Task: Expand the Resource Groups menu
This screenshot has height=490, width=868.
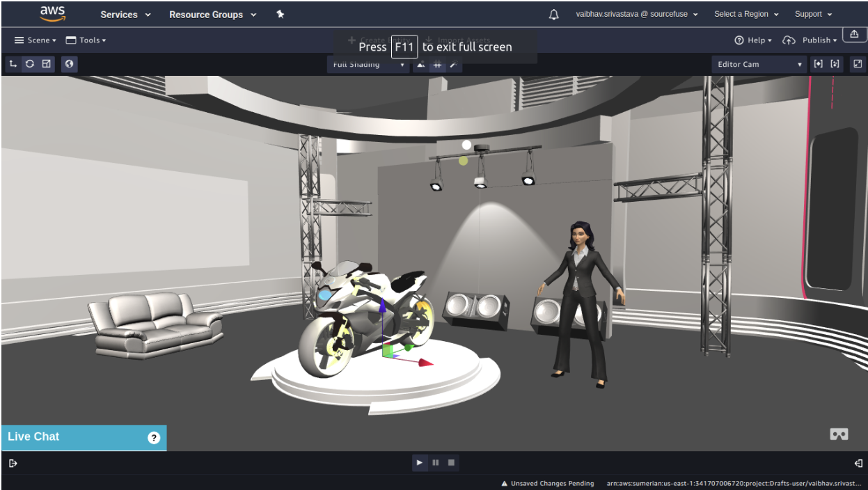Action: tap(212, 15)
